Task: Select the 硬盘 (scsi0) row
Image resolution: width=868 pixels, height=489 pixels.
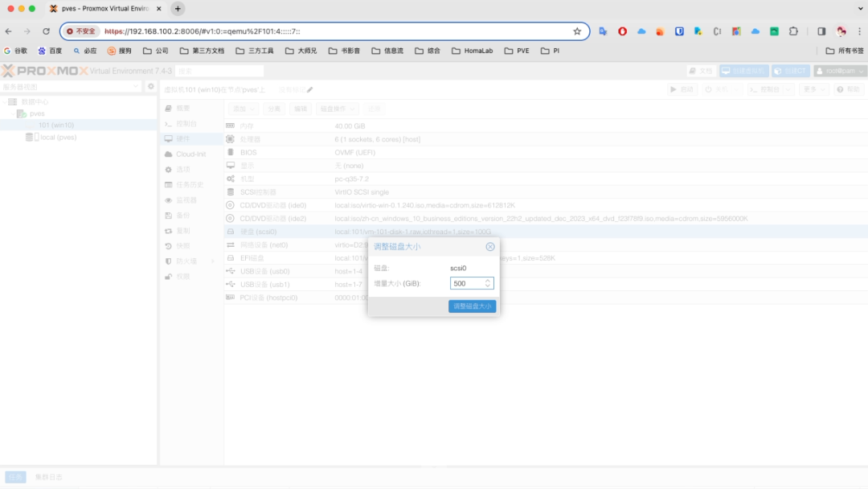Action: [546, 232]
